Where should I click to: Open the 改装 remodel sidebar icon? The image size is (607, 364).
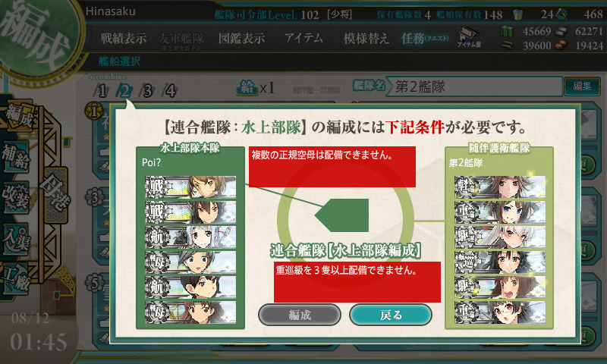[x=16, y=197]
